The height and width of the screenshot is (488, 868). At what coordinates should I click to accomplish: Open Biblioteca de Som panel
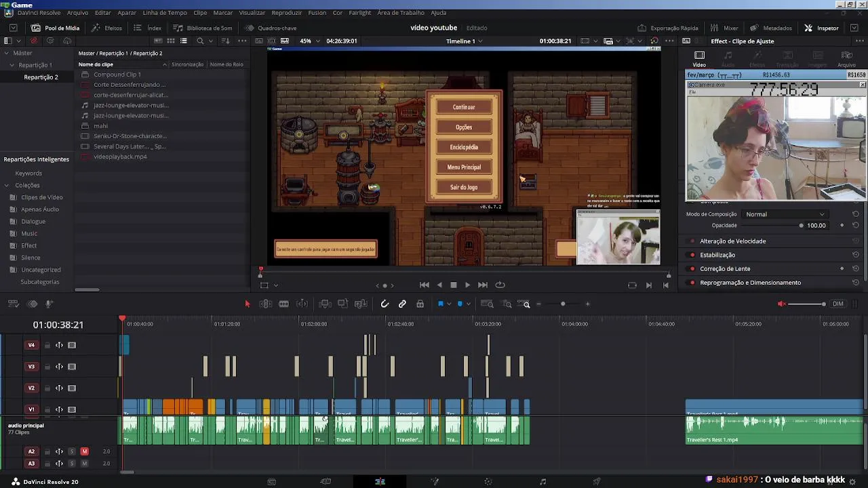point(203,28)
